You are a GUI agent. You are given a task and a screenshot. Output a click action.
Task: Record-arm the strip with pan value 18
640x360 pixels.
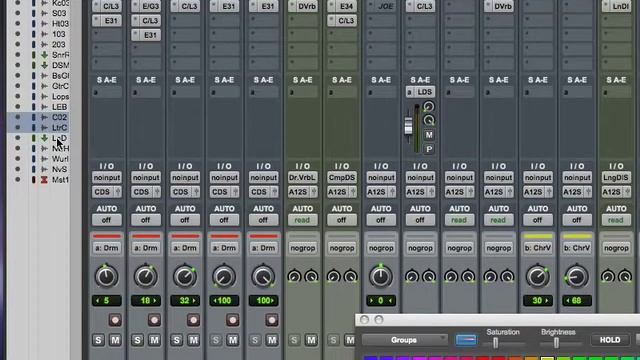click(x=154, y=320)
